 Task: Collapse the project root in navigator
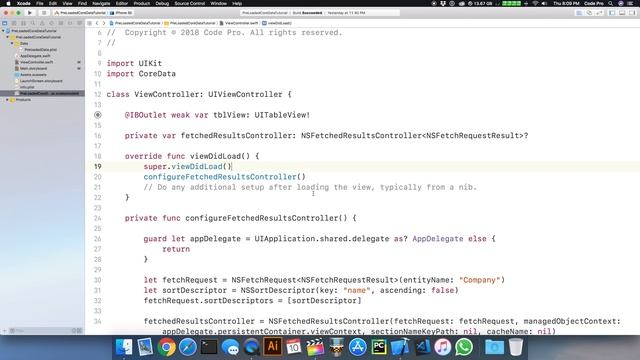coord(4,31)
